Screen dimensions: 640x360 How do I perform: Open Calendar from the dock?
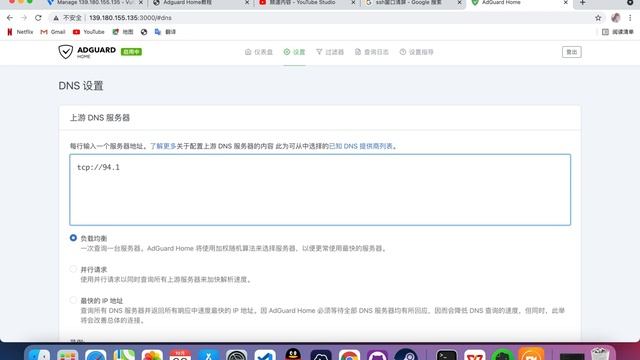coord(180,354)
